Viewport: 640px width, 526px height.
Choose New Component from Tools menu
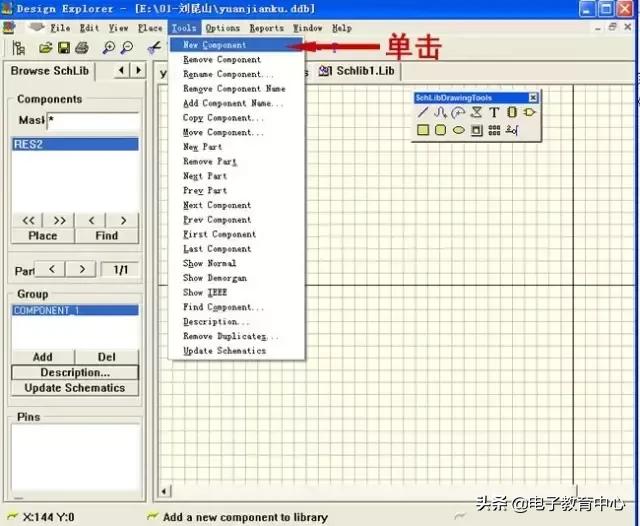[236, 45]
